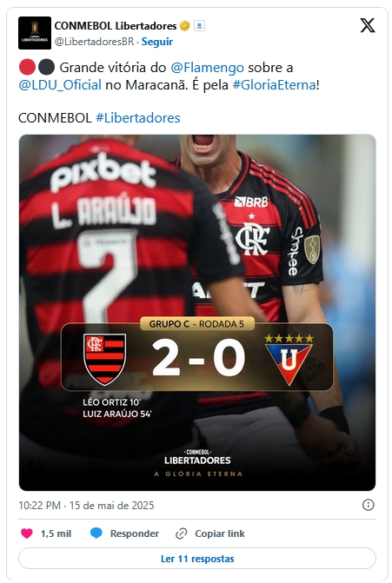Follow the account via Seguir
Image resolution: width=392 pixels, height=583 pixels.
pyautogui.click(x=157, y=42)
